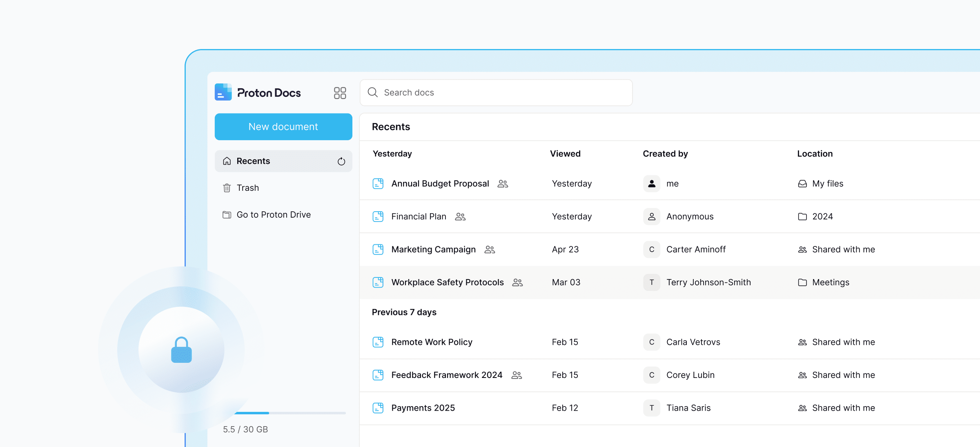Click the Shared with me icon in Marketing Campaign row
The height and width of the screenshot is (447, 980).
point(802,250)
